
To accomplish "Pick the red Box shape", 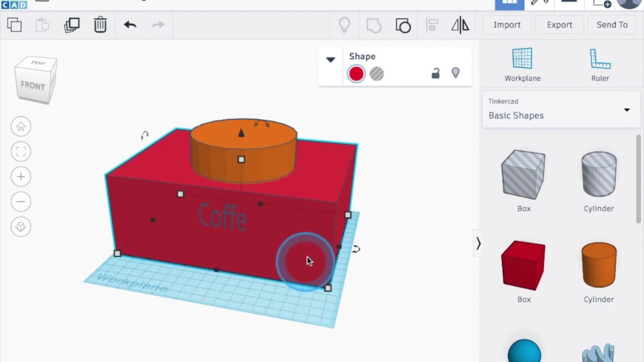I will [x=523, y=265].
